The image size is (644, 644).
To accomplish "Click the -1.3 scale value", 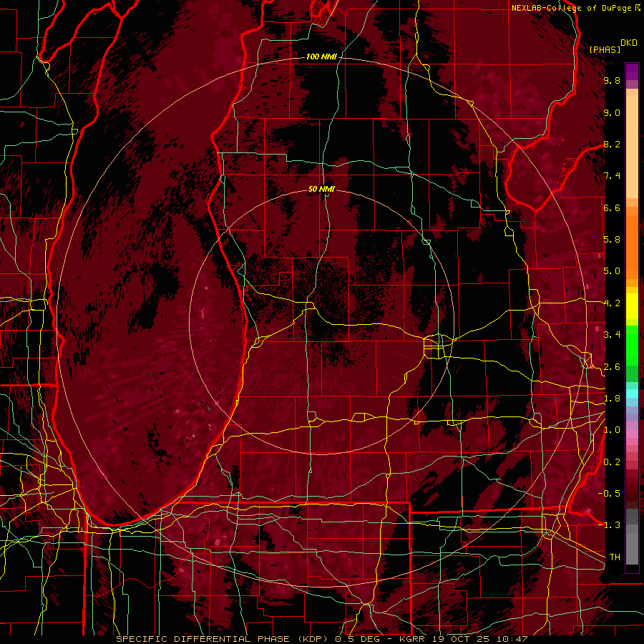I will click(x=609, y=525).
